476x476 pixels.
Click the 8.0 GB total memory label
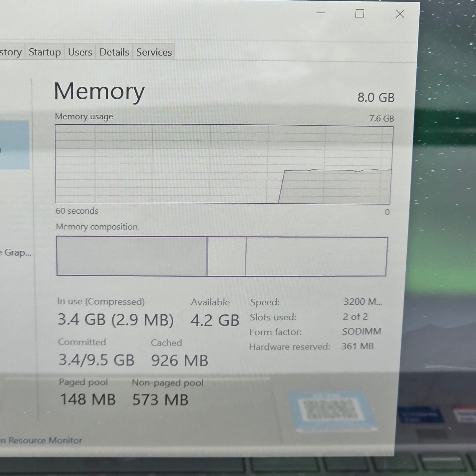(376, 98)
